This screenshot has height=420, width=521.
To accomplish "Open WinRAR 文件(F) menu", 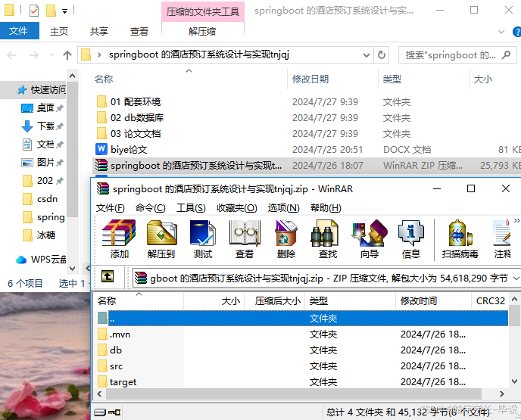I will (x=111, y=208).
